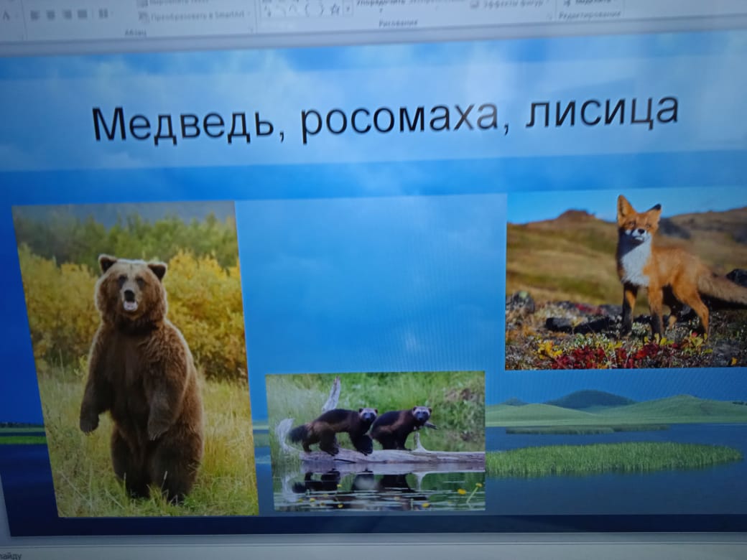Click the align text right icon

click(66, 14)
